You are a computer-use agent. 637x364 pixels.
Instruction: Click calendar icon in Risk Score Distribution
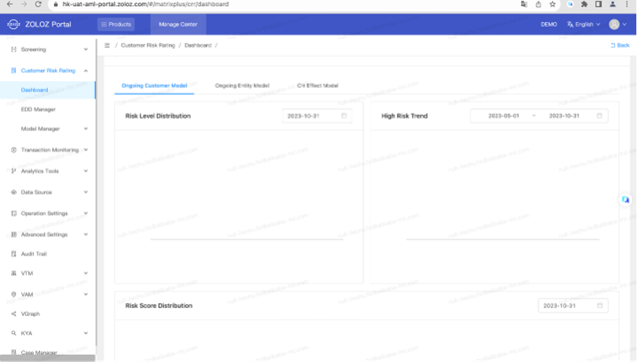point(600,306)
